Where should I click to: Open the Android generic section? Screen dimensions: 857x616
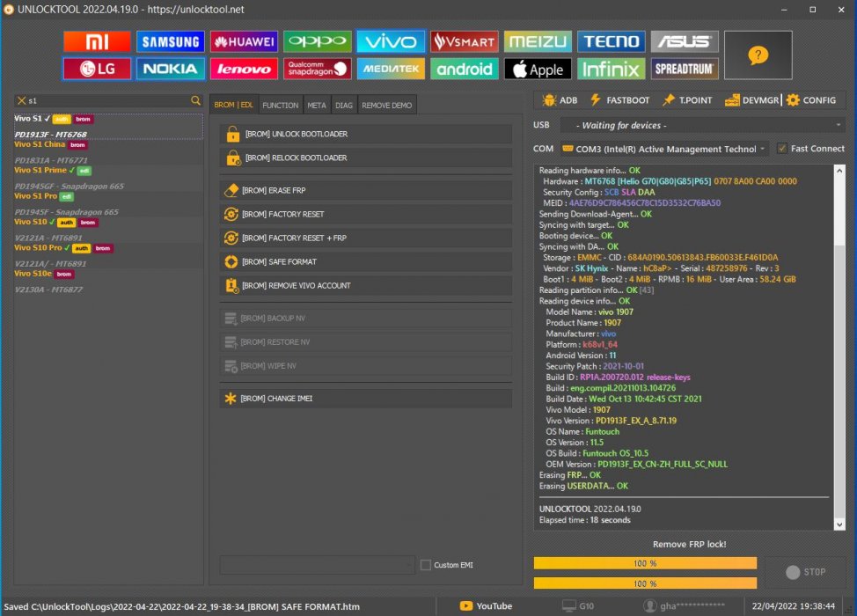pyautogui.click(x=464, y=69)
